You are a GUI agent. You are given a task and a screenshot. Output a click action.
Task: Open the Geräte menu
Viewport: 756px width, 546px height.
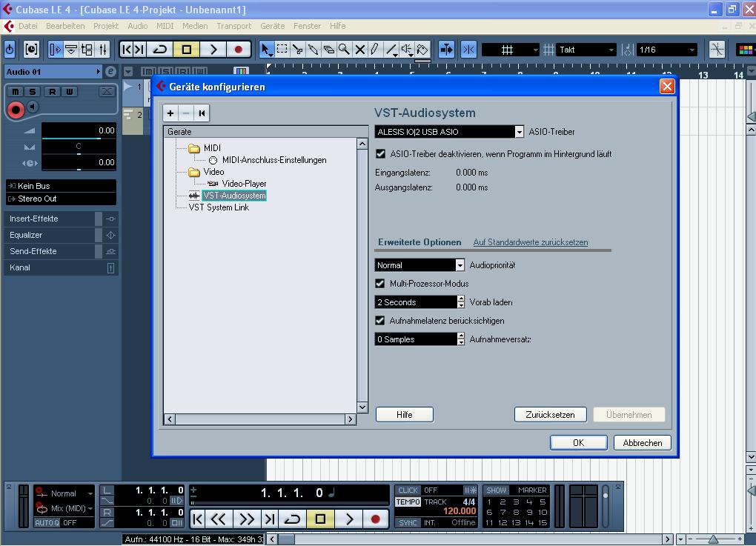(x=273, y=26)
